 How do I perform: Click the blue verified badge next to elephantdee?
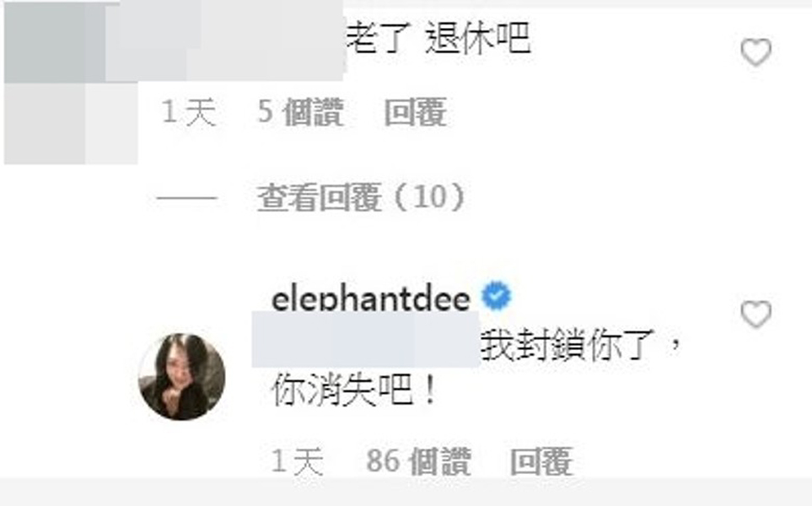click(496, 296)
